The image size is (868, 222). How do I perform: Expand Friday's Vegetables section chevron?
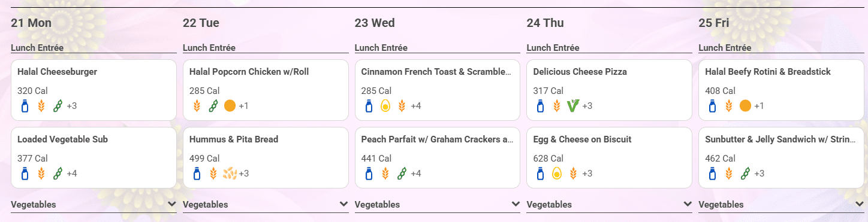click(x=860, y=204)
